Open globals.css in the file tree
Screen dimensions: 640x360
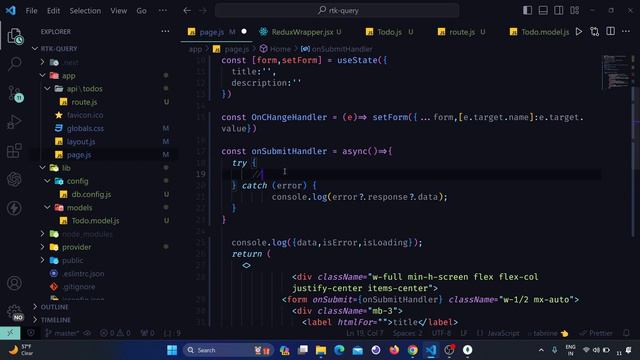point(85,128)
